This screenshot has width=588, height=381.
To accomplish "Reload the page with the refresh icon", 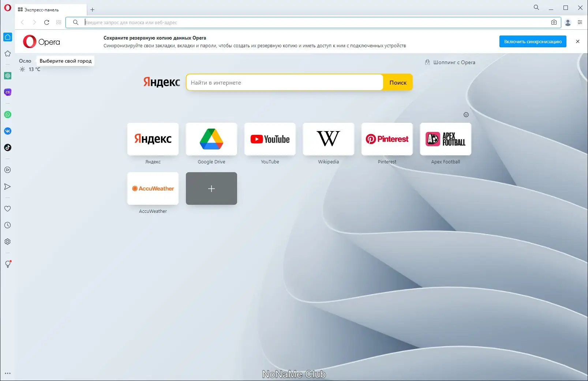I will pos(46,22).
